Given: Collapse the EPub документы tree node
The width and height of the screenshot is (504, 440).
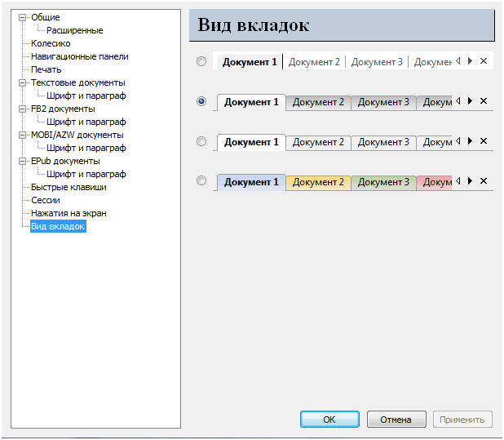Looking at the screenshot, I should pos(22,161).
